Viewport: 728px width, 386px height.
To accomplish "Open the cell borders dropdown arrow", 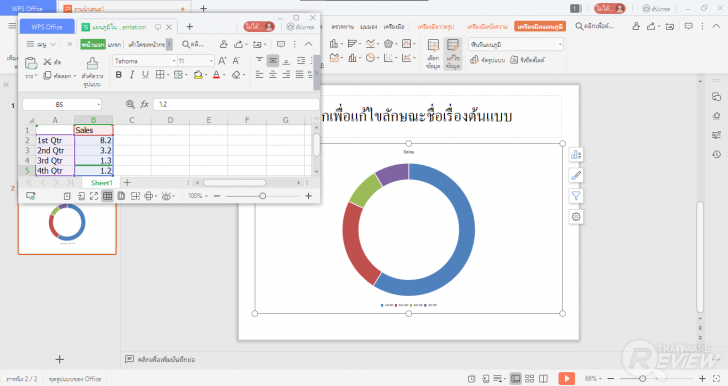I will [168, 75].
